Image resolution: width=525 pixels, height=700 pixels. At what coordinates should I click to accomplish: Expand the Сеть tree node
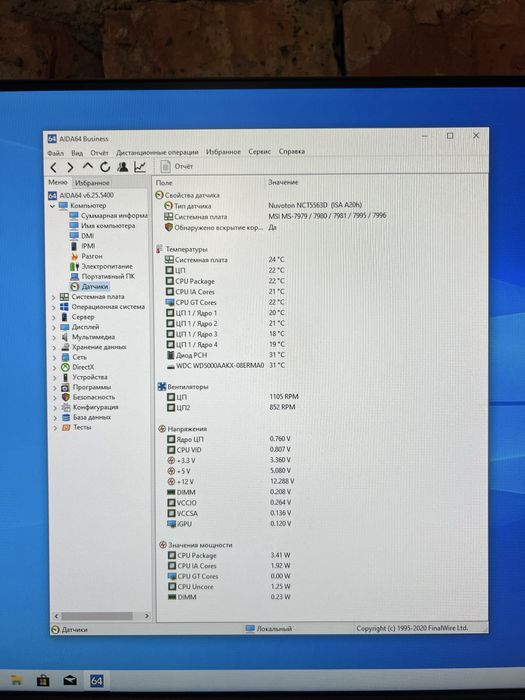click(x=54, y=358)
